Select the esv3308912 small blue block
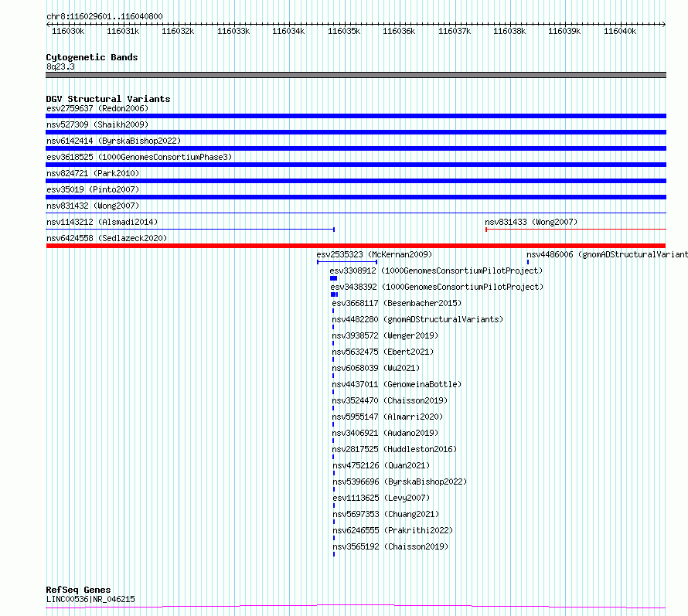This screenshot has width=688, height=616. click(x=333, y=278)
